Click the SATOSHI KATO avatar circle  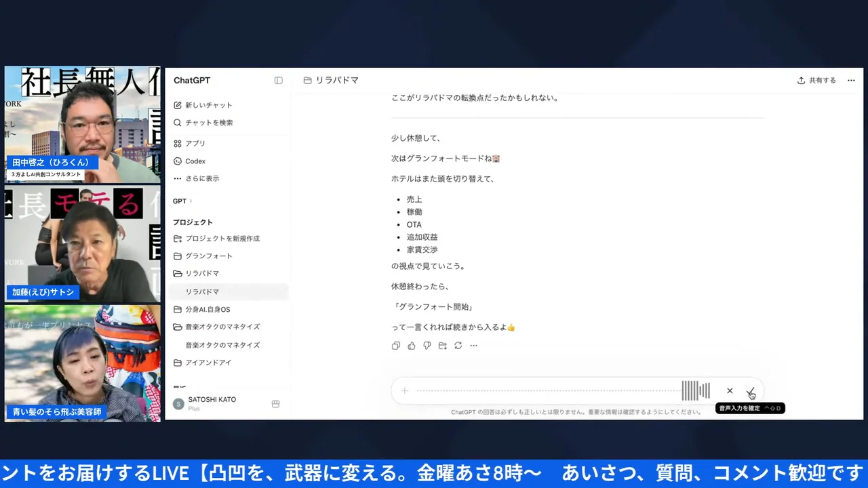(x=178, y=404)
